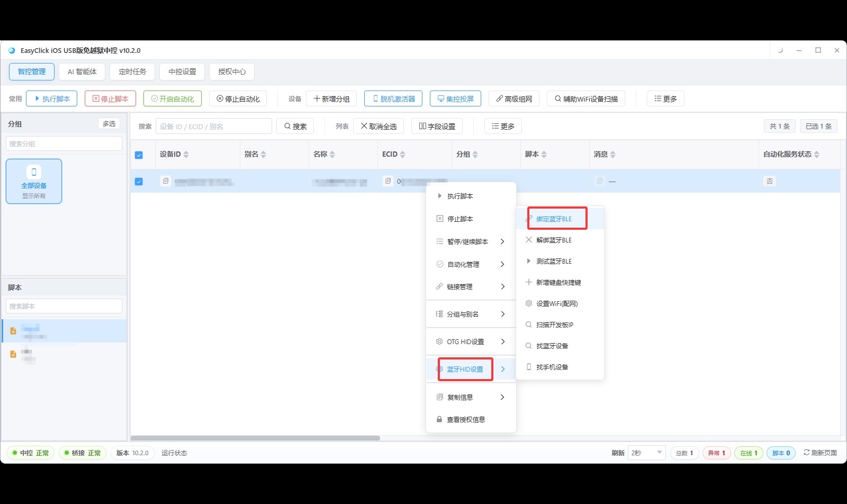Click the 设备 ID / ECID / 别名 search field

[214, 126]
